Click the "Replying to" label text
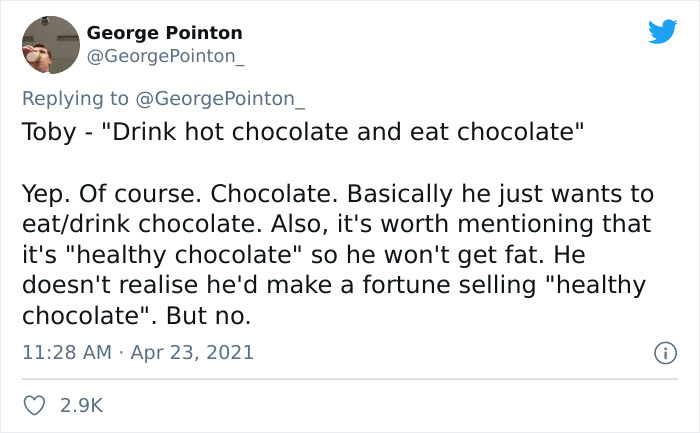The height and width of the screenshot is (433, 700). coord(76,97)
